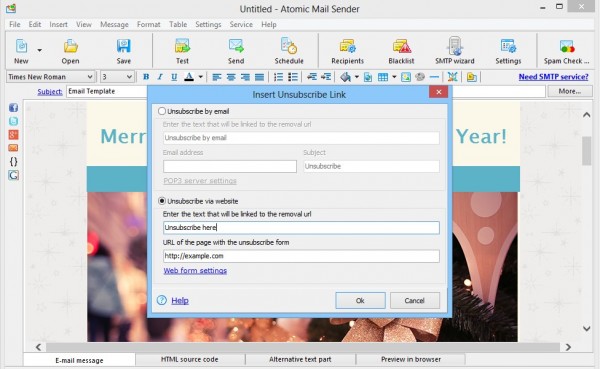This screenshot has height=369, width=600.
Task: Align text right
Action: click(245, 77)
